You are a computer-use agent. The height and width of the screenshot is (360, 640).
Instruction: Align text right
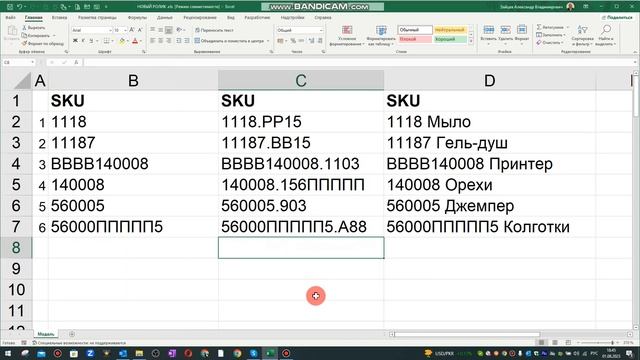[x=168, y=41]
